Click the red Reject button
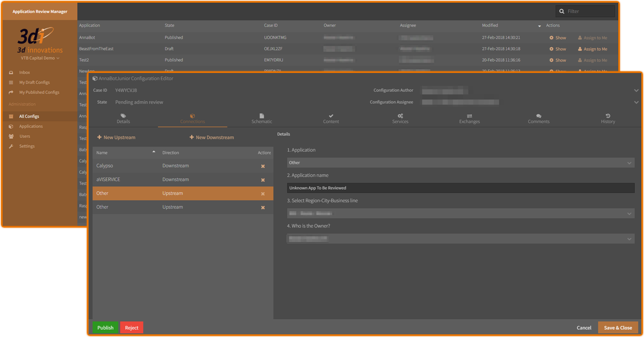 click(x=131, y=328)
